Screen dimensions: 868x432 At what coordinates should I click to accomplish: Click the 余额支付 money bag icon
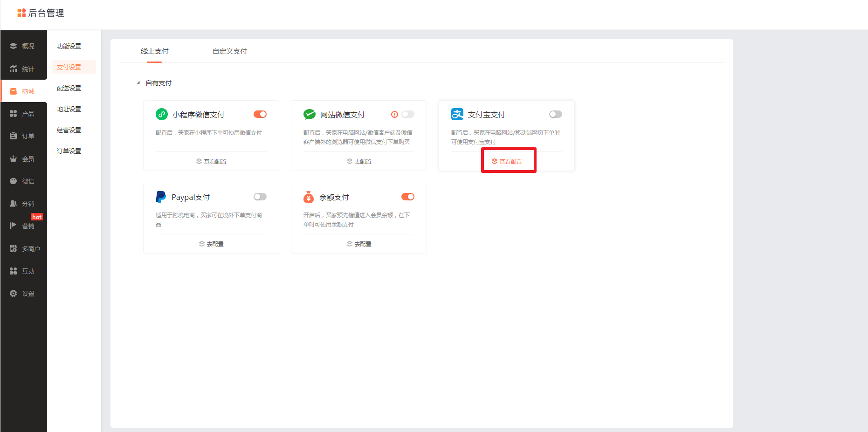(309, 197)
